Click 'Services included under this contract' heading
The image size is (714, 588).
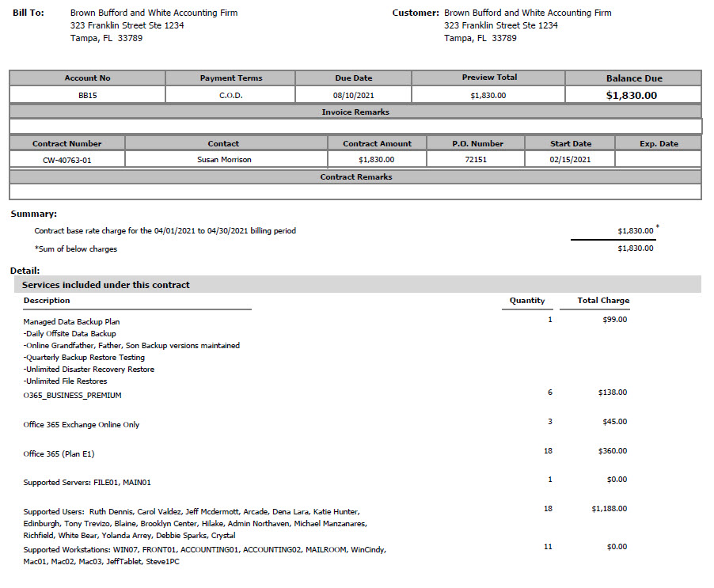105,285
